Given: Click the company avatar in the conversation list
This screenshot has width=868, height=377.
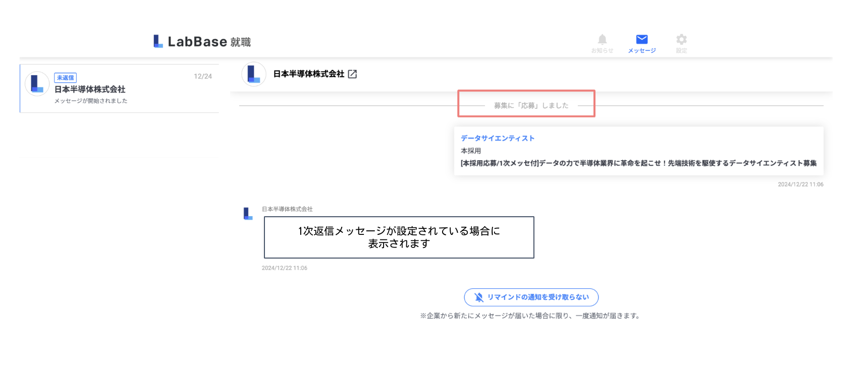Looking at the screenshot, I should (37, 84).
